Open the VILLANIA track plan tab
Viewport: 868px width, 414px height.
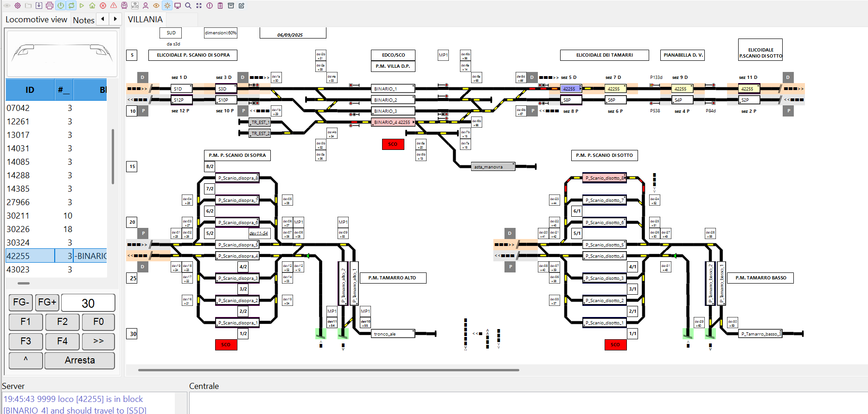click(x=145, y=19)
